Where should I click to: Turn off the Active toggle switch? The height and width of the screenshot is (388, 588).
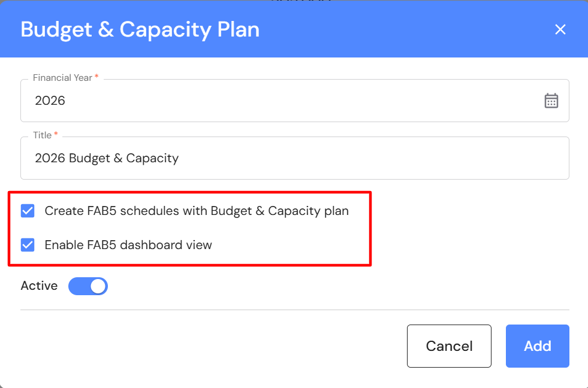point(88,286)
